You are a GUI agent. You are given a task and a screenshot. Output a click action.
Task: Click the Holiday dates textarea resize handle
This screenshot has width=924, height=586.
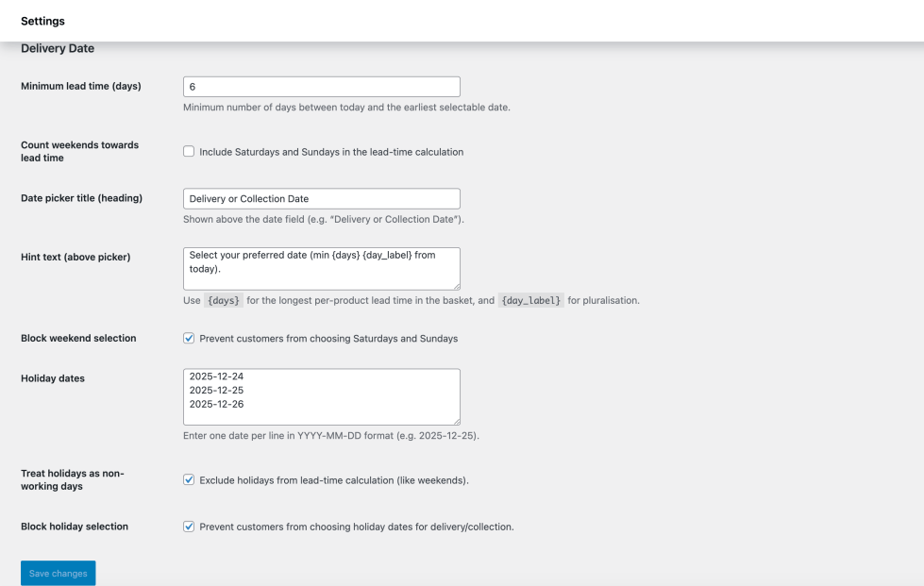tap(456, 420)
